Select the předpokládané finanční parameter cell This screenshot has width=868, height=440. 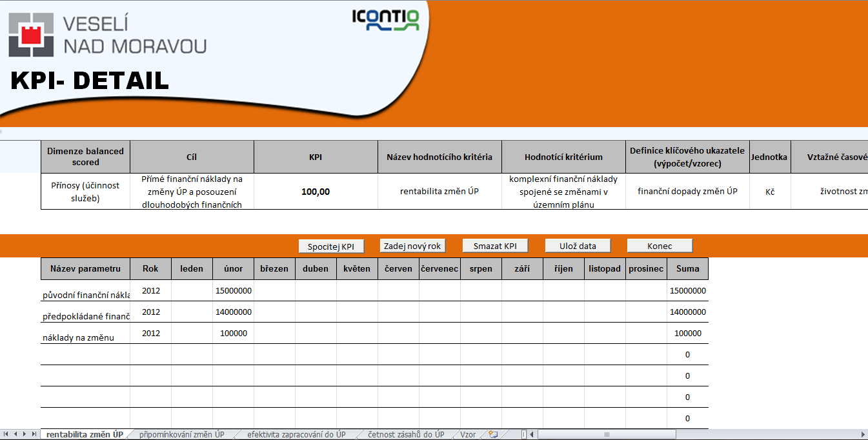click(x=86, y=312)
